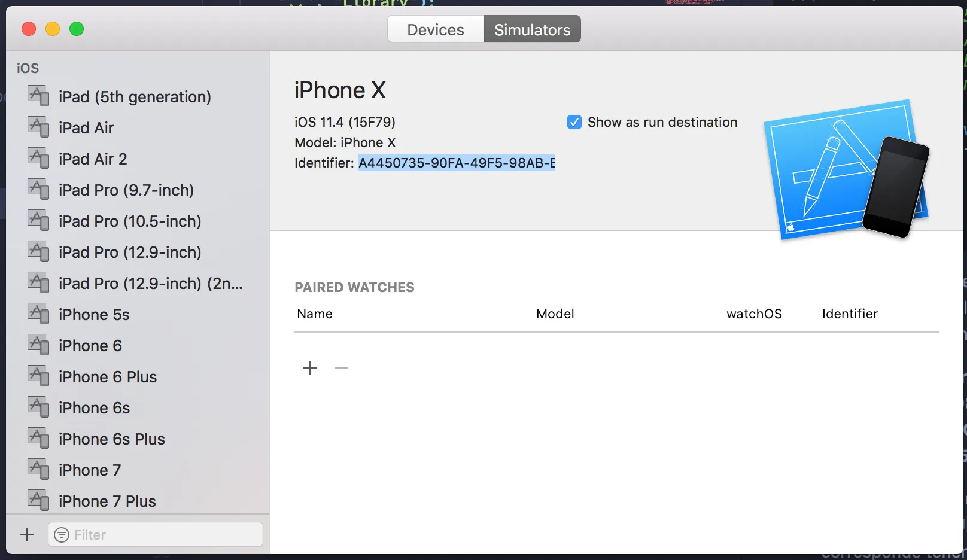The width and height of the screenshot is (967, 560).
Task: Click the simulator icon beside iPad Pro (9.7-inch)
Action: pyautogui.click(x=38, y=189)
